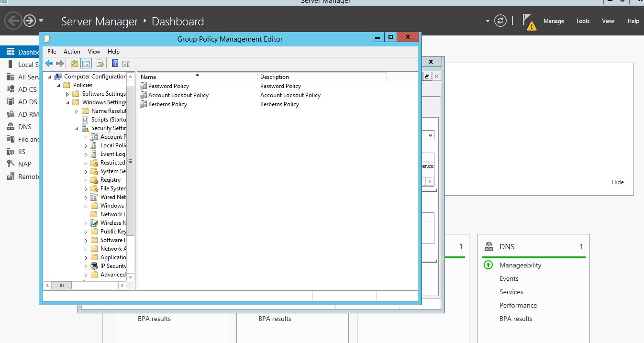Viewport: 644px width, 343px height.
Task: Open the notifications flag with warning
Action: coord(529,22)
